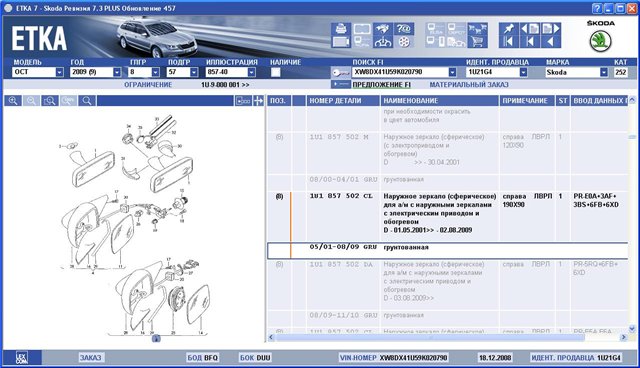Image resolution: width=640 pixels, height=368 pixels.
Task: Click the plain magnifier search icon
Action: click(x=87, y=101)
